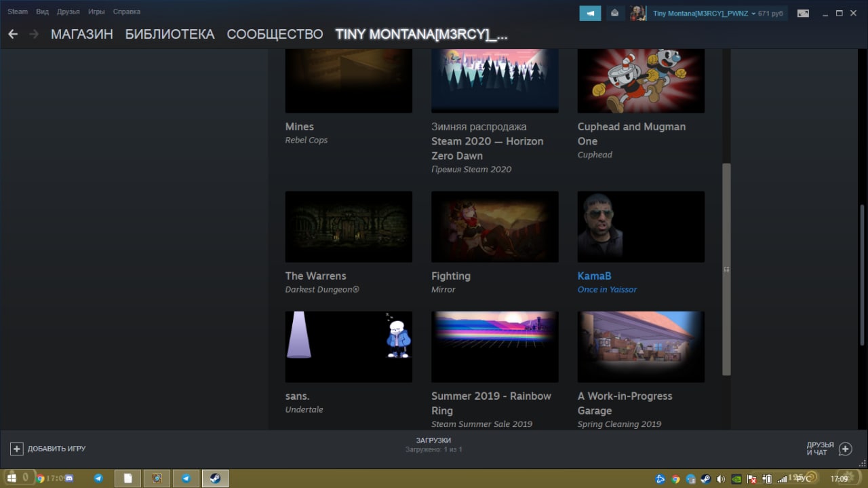Image resolution: width=868 pixels, height=488 pixels.
Task: Click the volume speaker tray icon
Action: (x=720, y=479)
